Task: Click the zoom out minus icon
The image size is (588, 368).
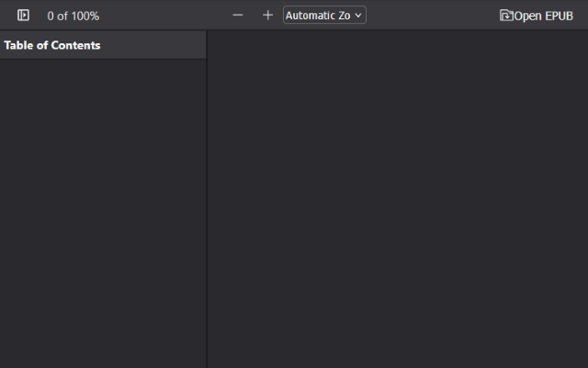Action: coord(238,15)
